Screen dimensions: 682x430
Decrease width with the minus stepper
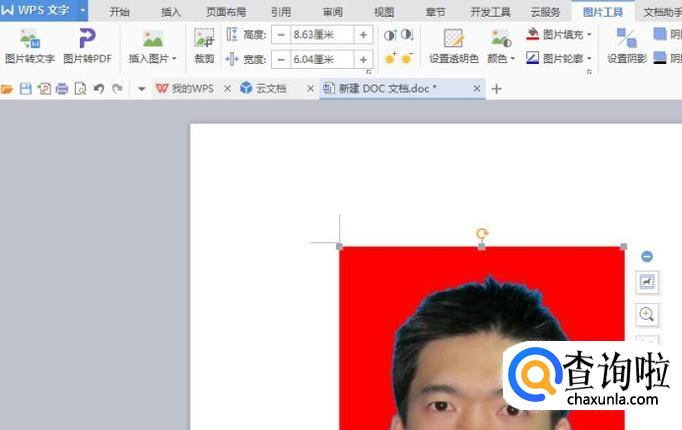[x=281, y=59]
